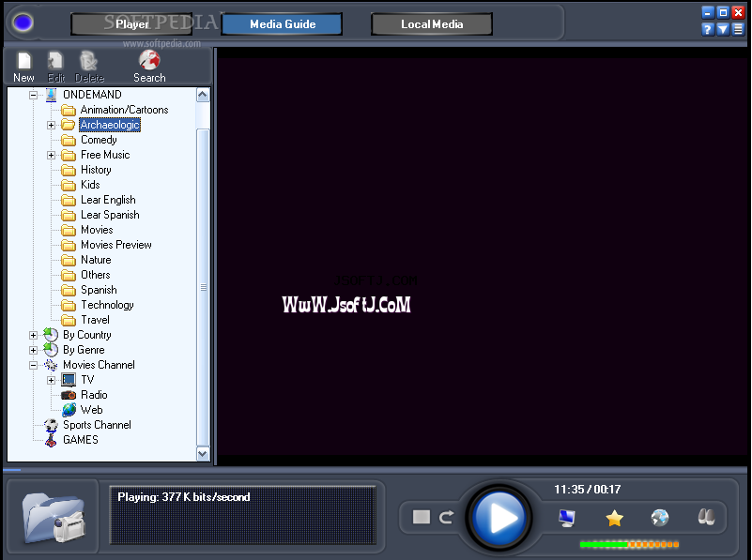Expand the Archaeologic folder

point(51,125)
